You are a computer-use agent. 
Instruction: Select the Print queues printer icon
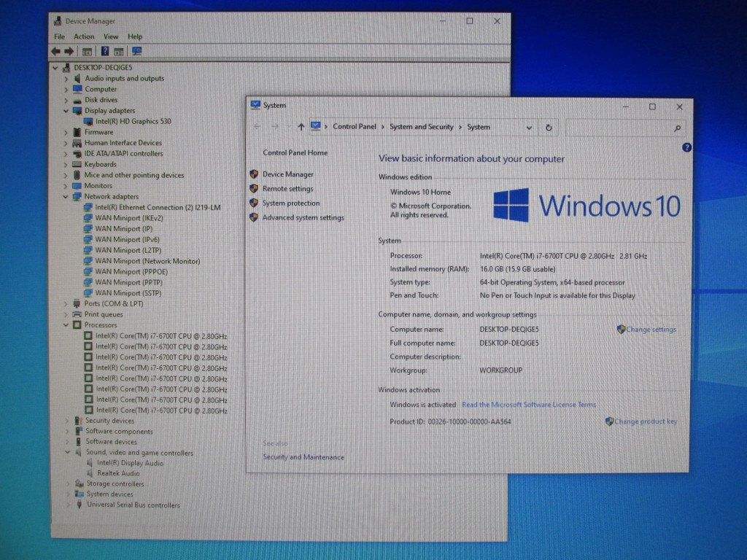(77, 314)
